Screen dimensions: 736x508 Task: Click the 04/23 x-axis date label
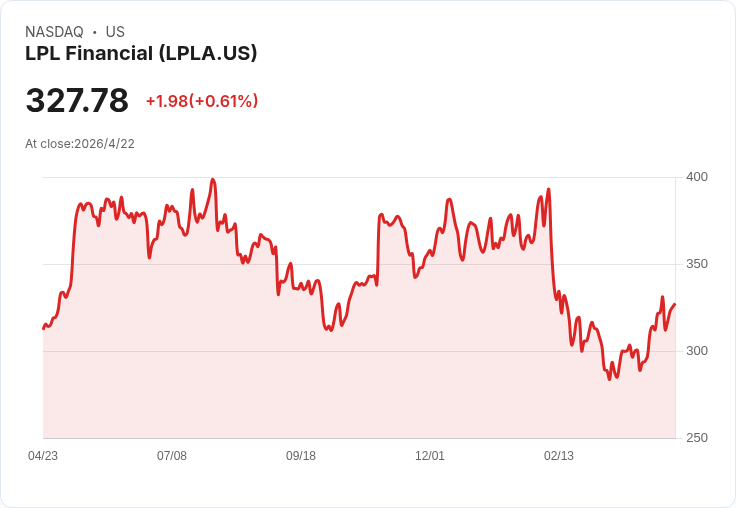tap(43, 455)
